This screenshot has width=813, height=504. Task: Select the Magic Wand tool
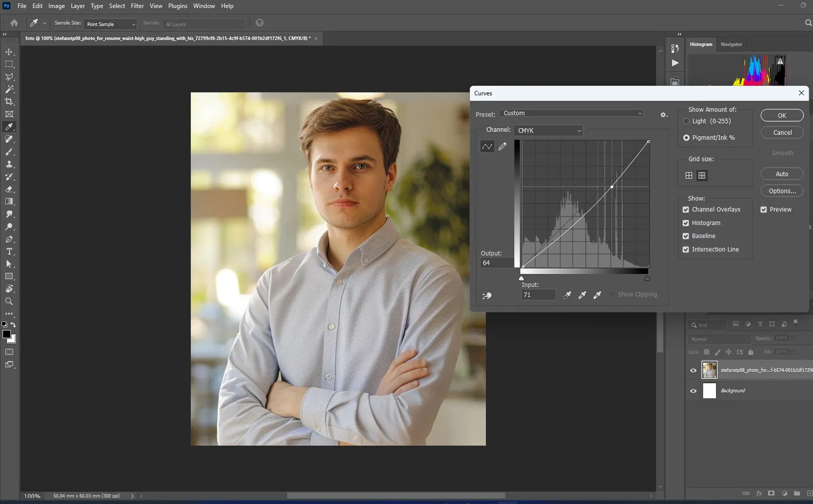tap(9, 89)
